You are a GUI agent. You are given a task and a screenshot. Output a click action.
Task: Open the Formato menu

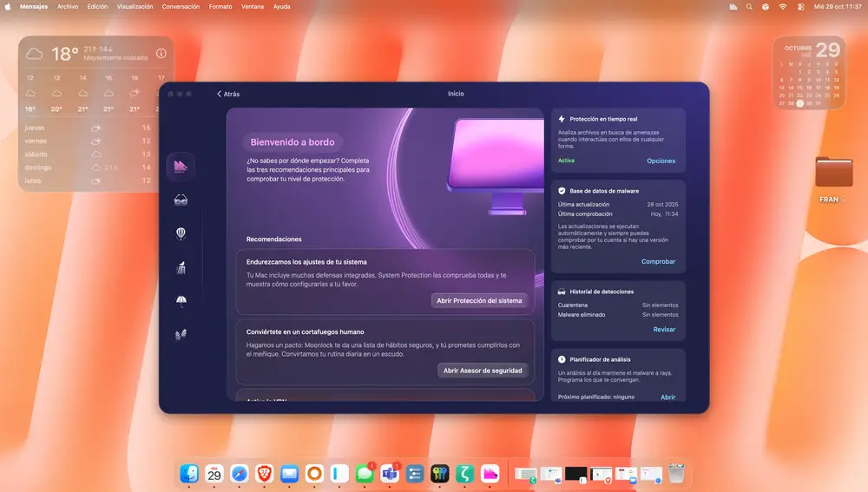pyautogui.click(x=220, y=7)
